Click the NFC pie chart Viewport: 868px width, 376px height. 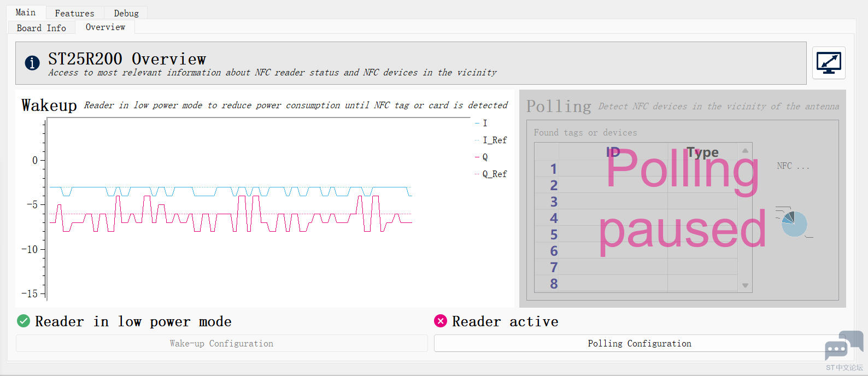[x=794, y=224]
